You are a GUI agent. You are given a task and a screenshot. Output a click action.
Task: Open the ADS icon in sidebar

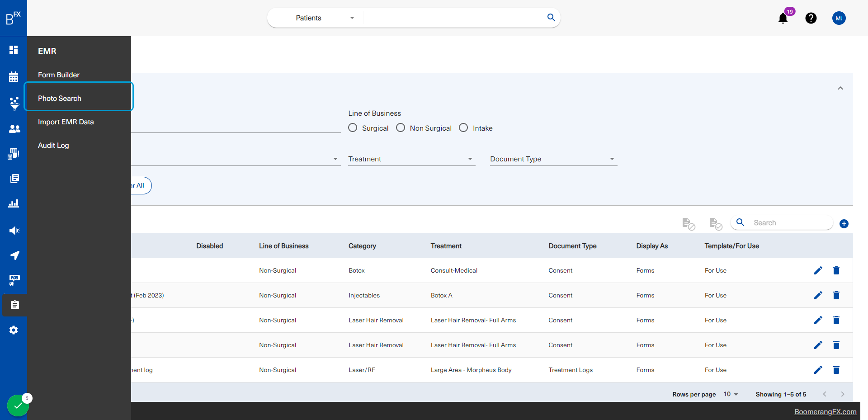pyautogui.click(x=14, y=280)
